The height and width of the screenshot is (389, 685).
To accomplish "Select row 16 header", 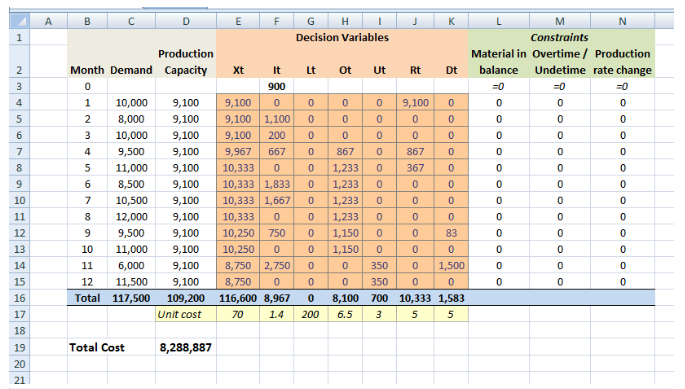I will click(19, 298).
